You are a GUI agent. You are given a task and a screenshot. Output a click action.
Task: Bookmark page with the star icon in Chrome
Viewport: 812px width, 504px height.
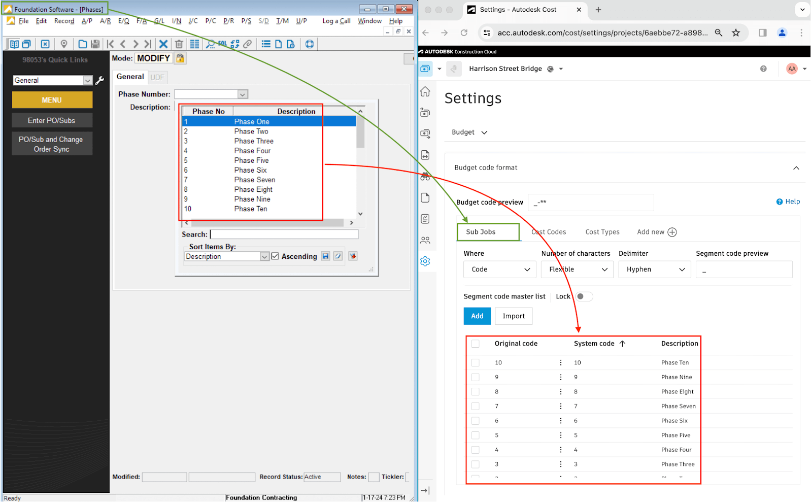pos(736,32)
